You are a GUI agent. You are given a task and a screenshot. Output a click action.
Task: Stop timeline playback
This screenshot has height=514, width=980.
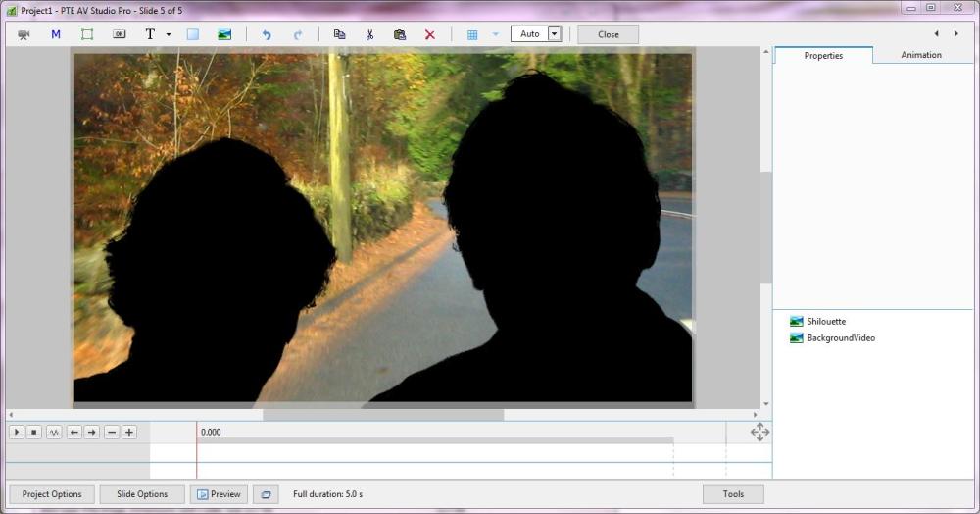coord(34,432)
